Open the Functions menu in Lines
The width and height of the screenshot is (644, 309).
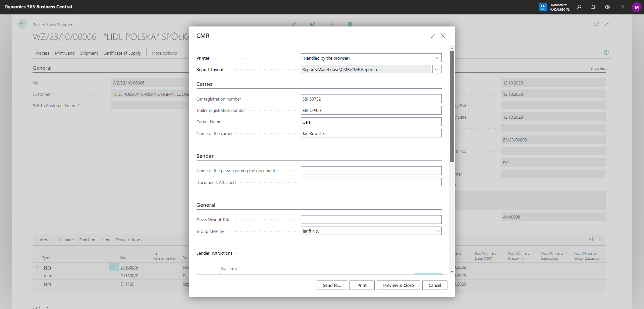point(88,240)
